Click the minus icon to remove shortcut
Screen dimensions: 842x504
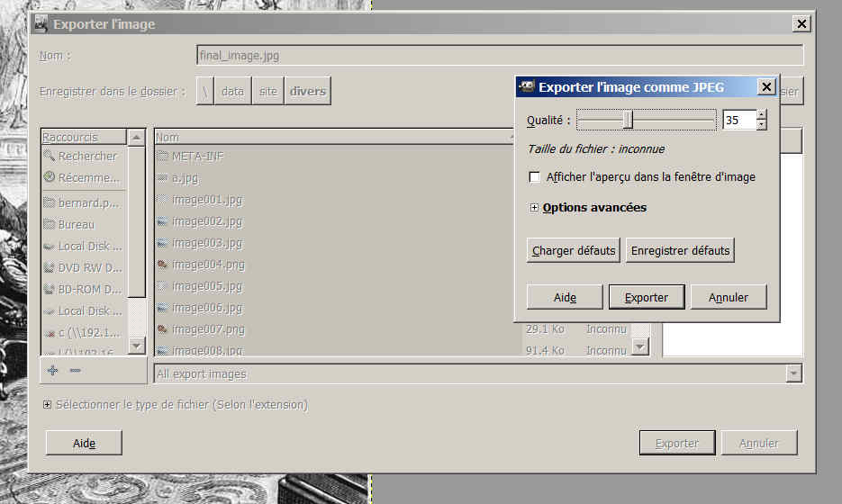pos(75,370)
